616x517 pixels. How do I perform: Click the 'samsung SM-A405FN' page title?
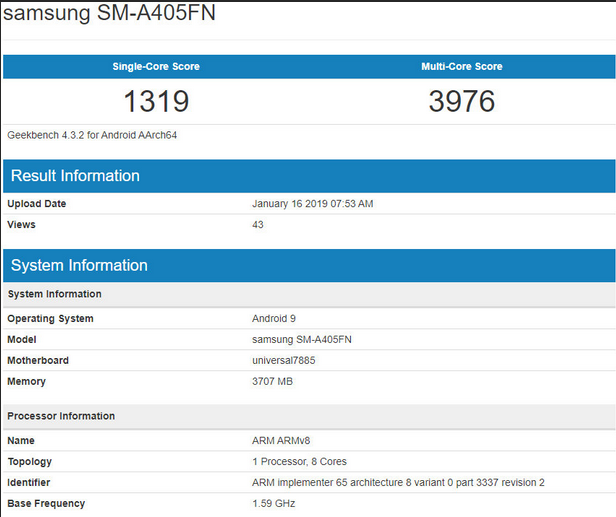point(109,13)
